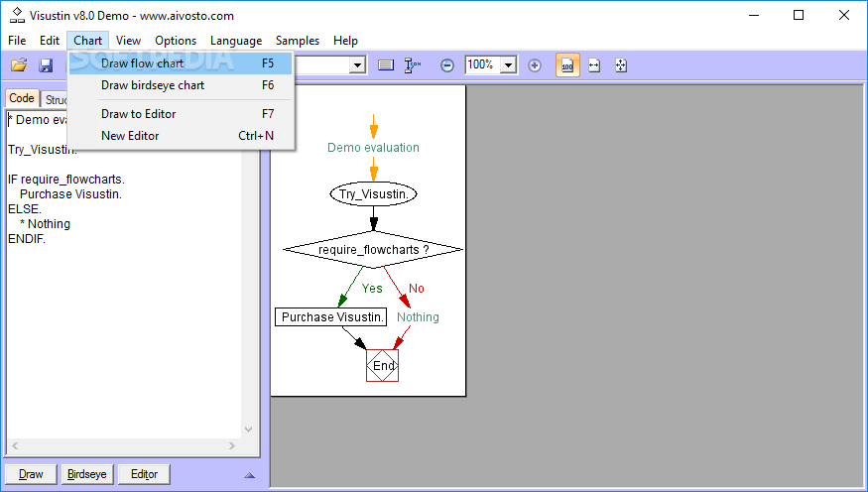Maximize the Visustin window

[x=799, y=16]
